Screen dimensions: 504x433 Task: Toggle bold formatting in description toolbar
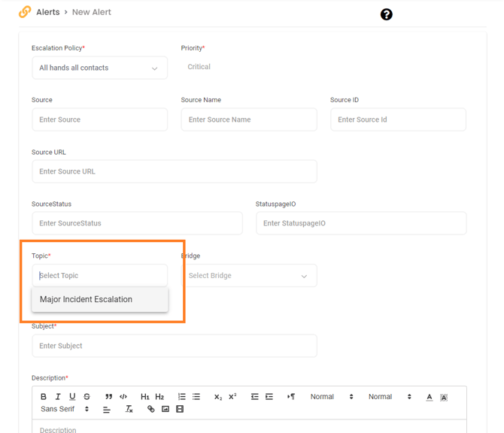[44, 397]
